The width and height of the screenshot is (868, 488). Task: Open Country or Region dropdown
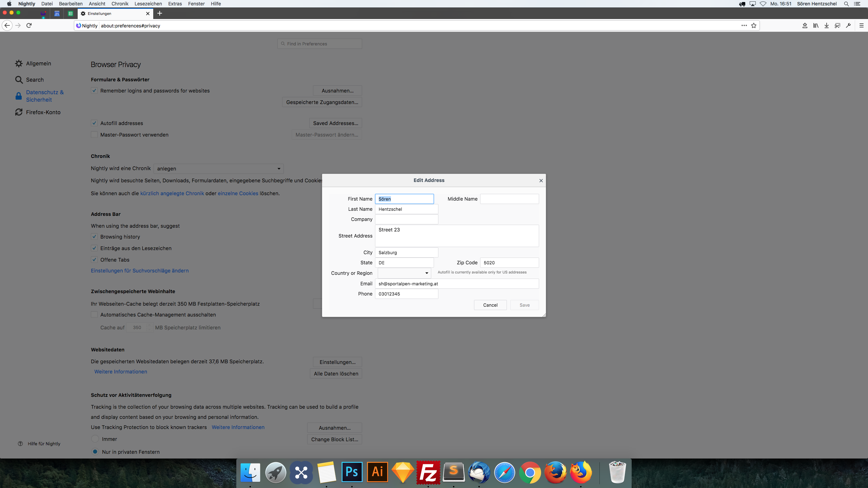[x=404, y=273]
